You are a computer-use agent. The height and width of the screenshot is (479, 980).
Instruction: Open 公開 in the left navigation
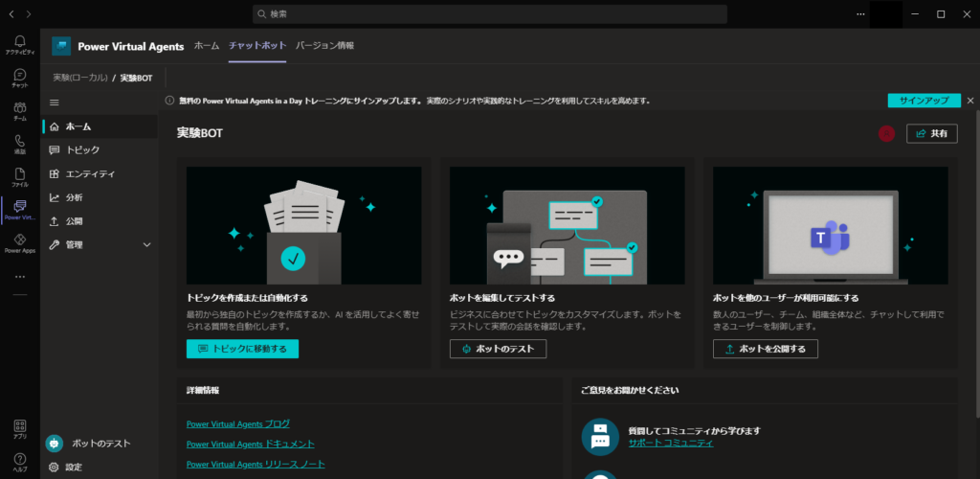click(x=100, y=221)
